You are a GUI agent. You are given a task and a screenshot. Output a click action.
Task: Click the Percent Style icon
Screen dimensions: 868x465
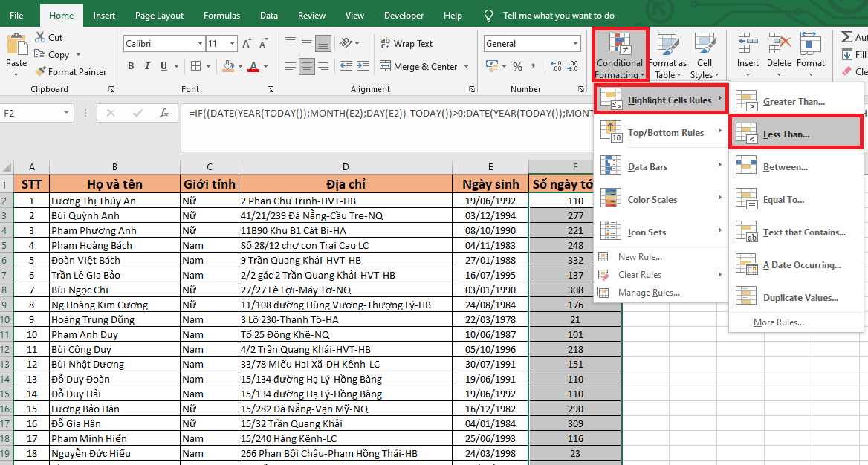[x=517, y=66]
